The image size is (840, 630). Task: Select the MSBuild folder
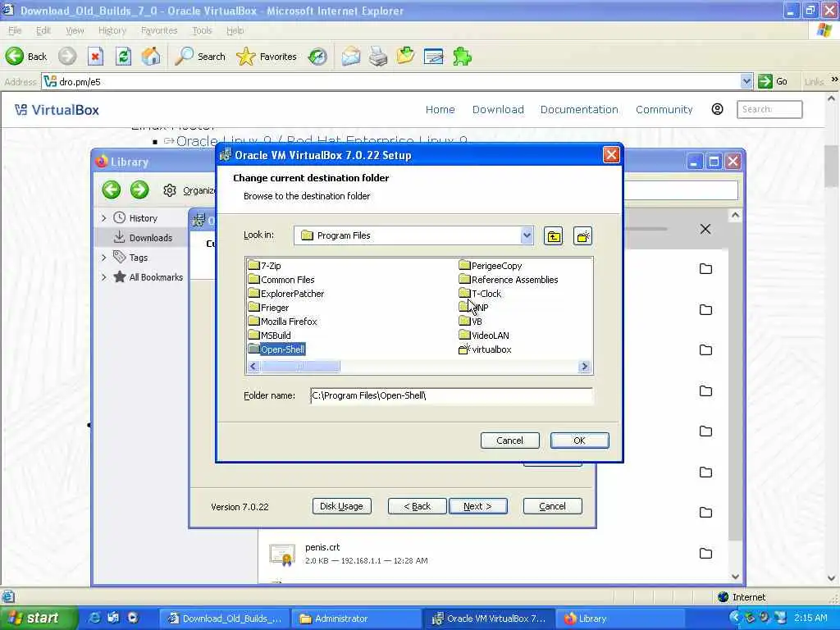[x=269, y=336]
